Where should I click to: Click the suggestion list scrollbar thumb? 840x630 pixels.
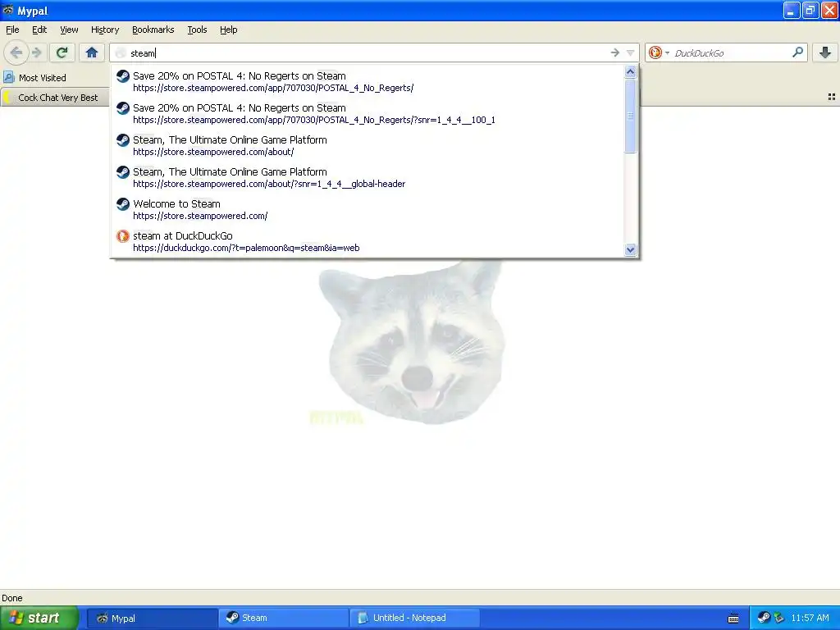pyautogui.click(x=630, y=115)
